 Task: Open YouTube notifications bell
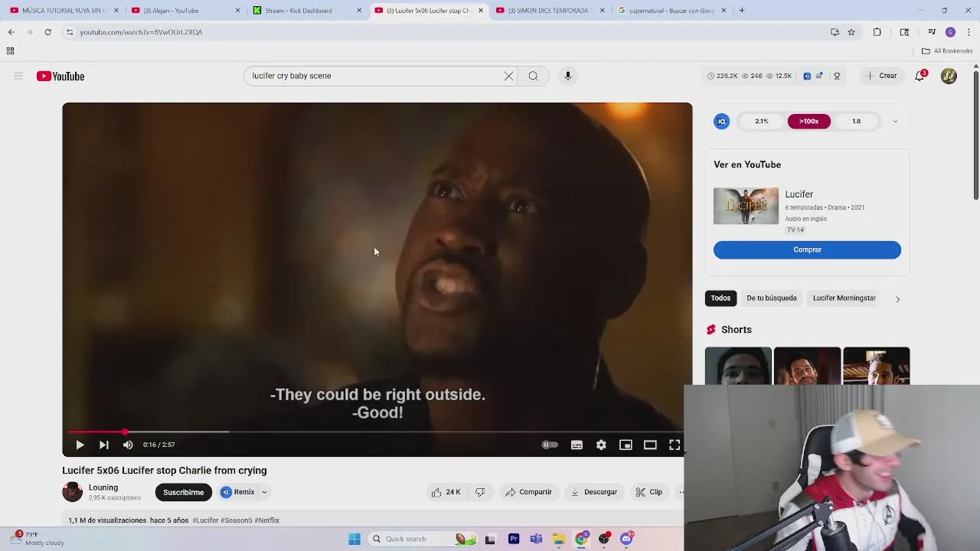click(x=920, y=76)
